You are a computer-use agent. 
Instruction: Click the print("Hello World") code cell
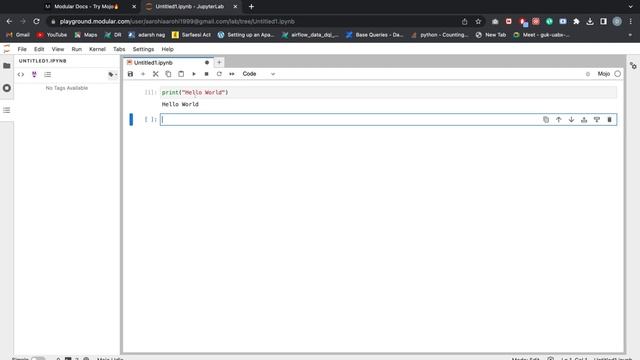click(389, 93)
